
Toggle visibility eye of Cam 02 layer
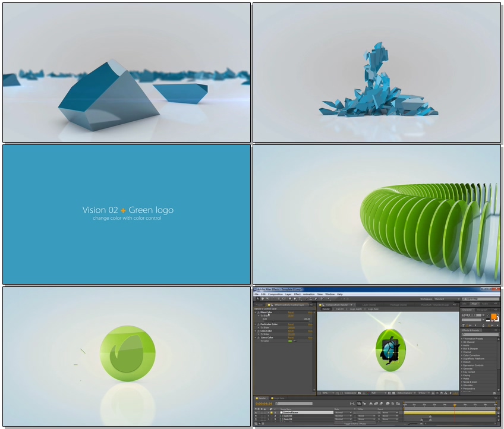click(257, 419)
